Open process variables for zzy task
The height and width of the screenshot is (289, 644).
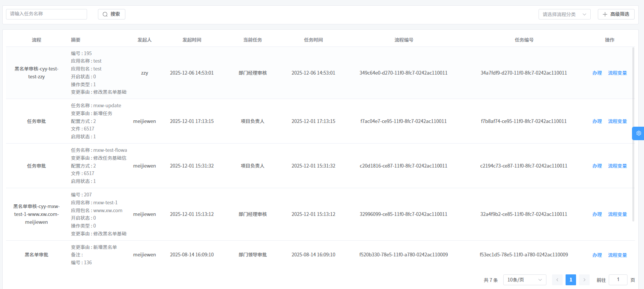pyautogui.click(x=617, y=73)
